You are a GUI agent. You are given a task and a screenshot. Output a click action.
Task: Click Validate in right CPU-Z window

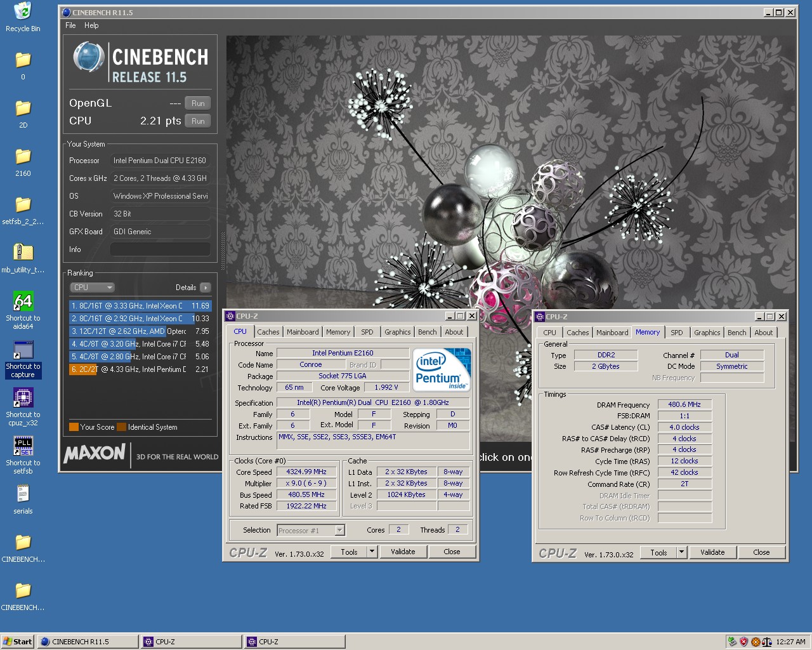click(x=712, y=552)
